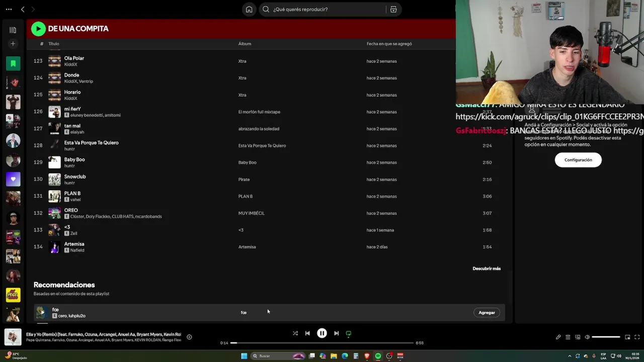Screen dimensions: 644x362
Task: Click the Agregar button for fœ
Action: (x=487, y=313)
